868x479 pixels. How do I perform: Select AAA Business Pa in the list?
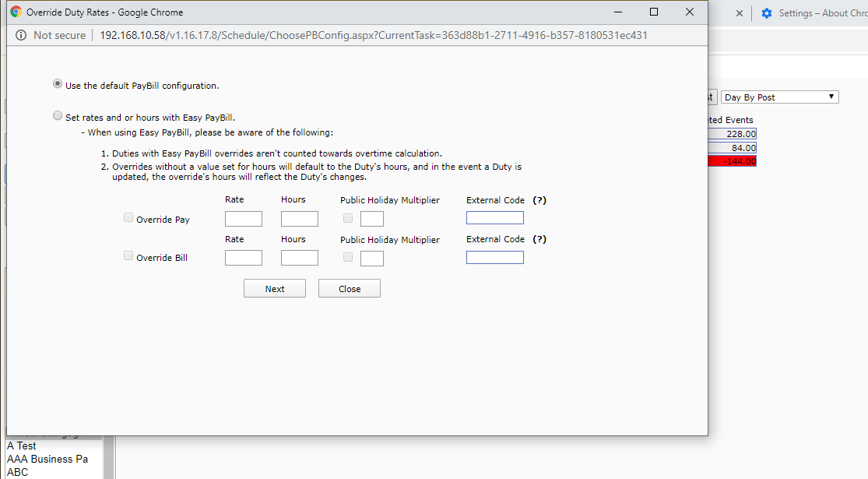(47, 459)
